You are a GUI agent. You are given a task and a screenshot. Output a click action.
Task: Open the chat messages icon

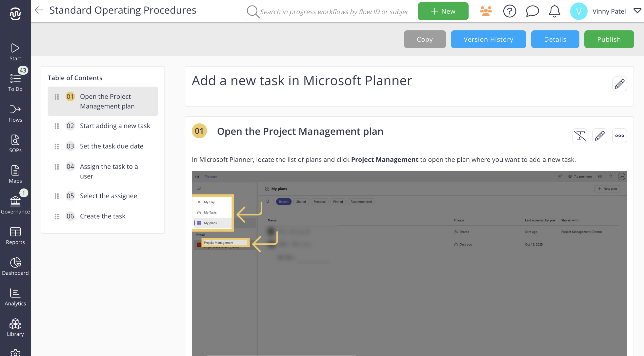pyautogui.click(x=532, y=11)
